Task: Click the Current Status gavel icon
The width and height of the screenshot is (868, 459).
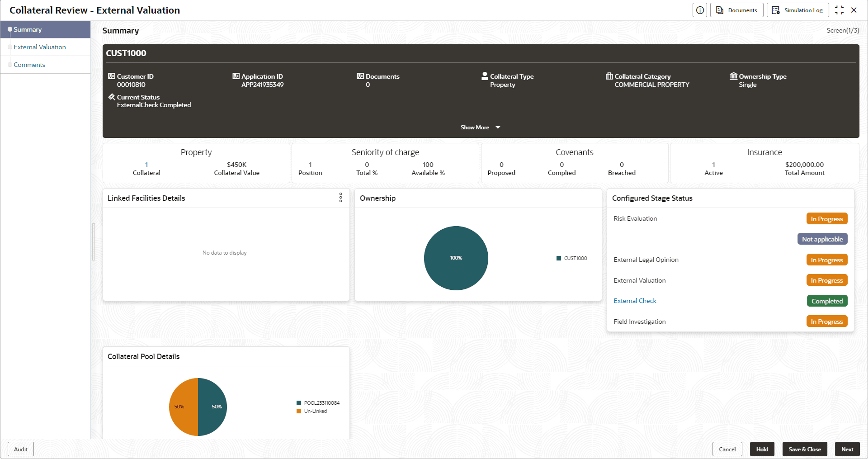Action: tap(111, 97)
